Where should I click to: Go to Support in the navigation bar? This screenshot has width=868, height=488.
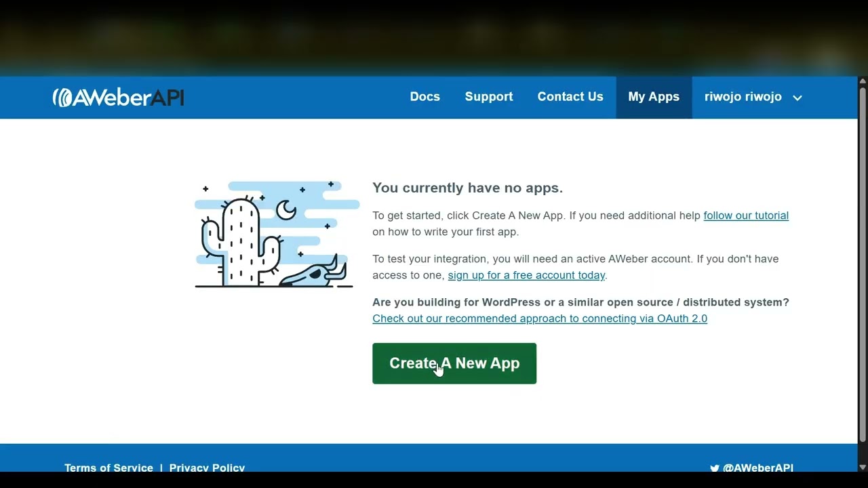[489, 97]
